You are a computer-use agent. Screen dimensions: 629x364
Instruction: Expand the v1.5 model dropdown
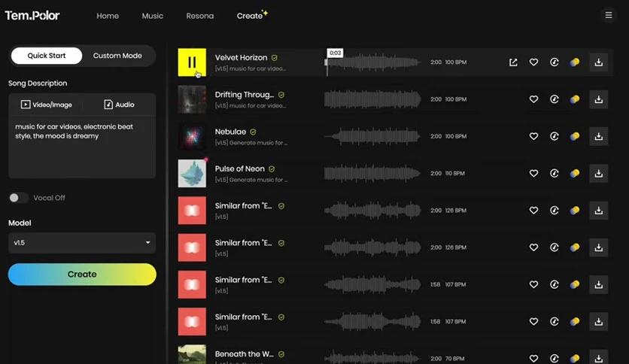[x=82, y=243]
